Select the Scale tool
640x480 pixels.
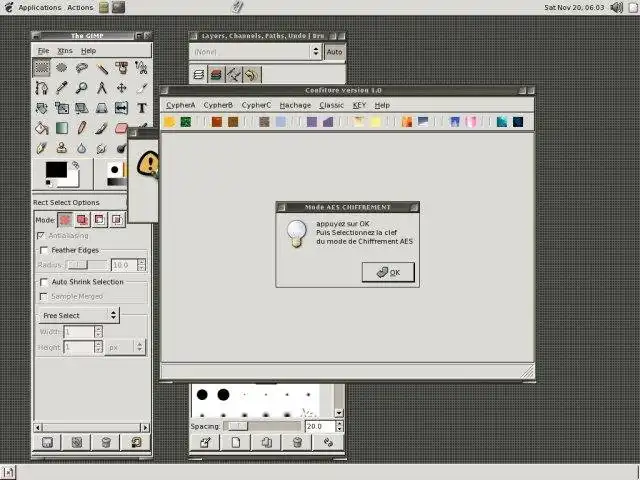point(61,108)
